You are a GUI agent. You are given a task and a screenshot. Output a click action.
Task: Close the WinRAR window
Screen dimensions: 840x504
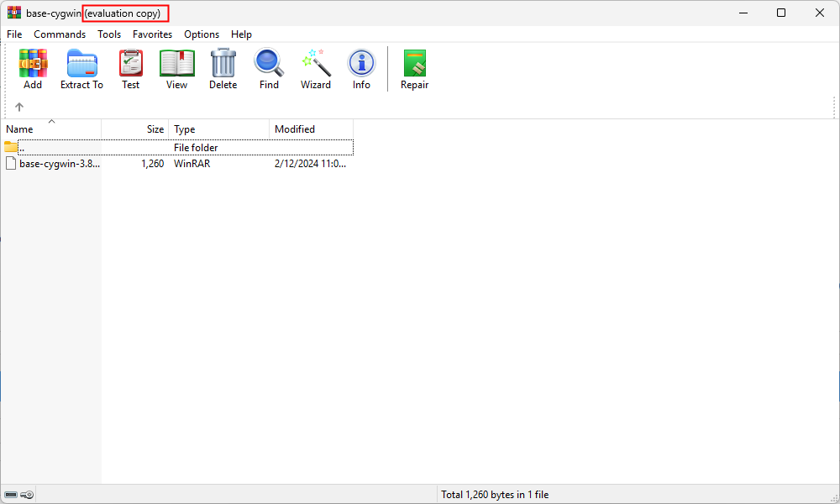(x=820, y=13)
